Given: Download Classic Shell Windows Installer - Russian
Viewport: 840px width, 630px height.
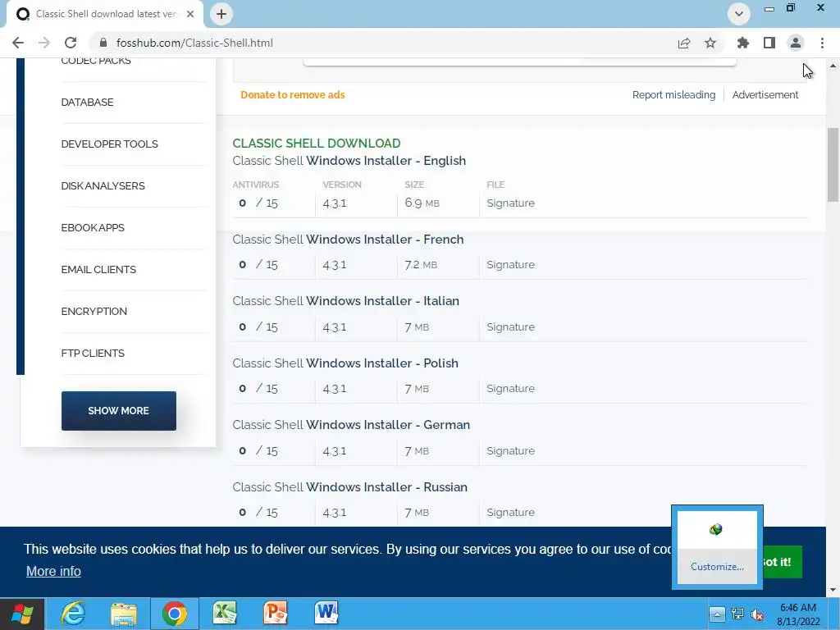Looking at the screenshot, I should (349, 487).
